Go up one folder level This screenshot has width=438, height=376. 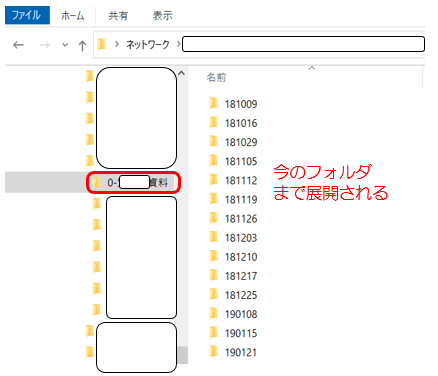[82, 45]
